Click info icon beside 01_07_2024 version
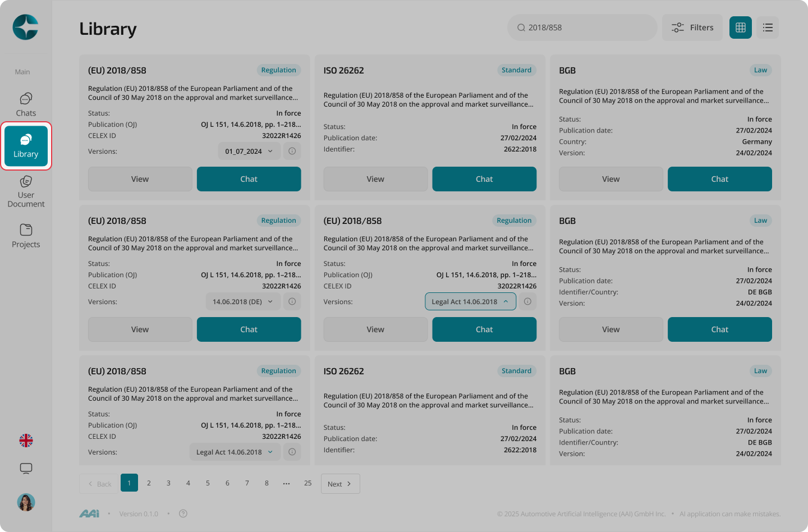 point(292,151)
